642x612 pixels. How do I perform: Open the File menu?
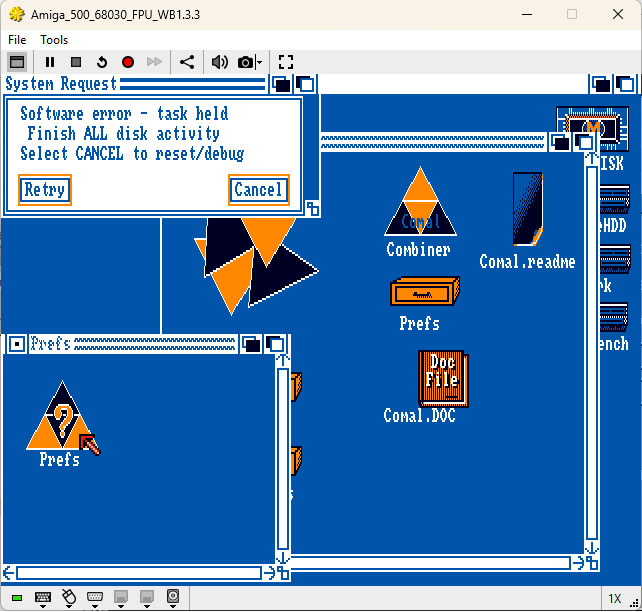(17, 40)
